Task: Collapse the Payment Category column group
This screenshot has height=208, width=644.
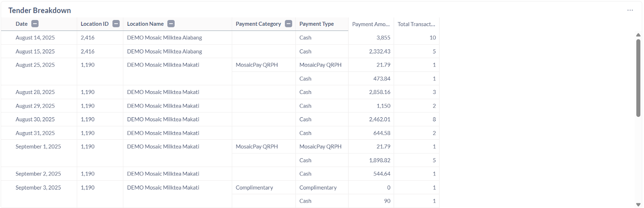Action: tap(288, 24)
